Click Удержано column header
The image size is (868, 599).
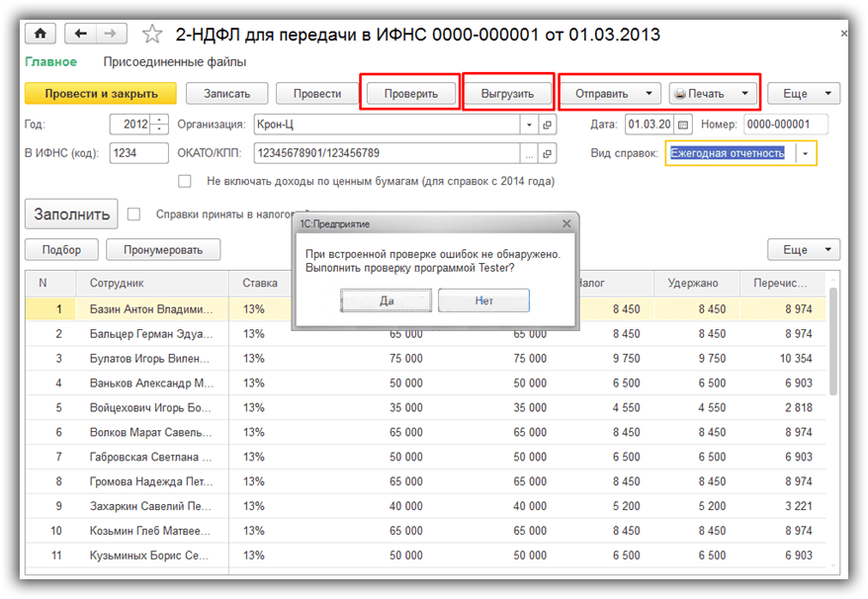(696, 283)
